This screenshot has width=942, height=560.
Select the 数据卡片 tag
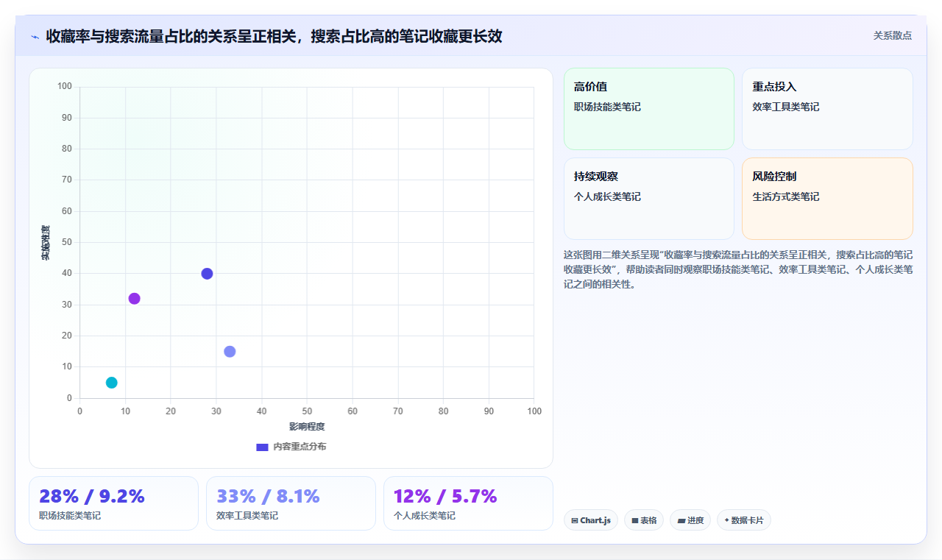point(744,520)
